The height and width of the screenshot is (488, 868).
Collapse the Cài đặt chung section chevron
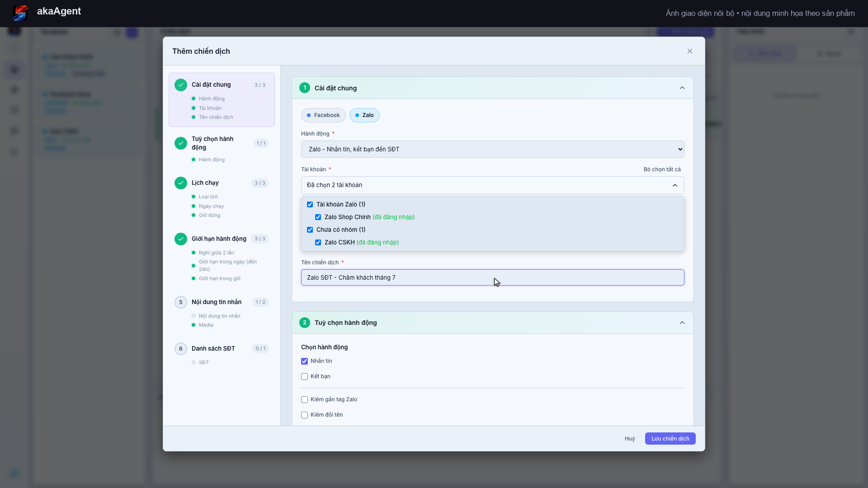pos(682,88)
